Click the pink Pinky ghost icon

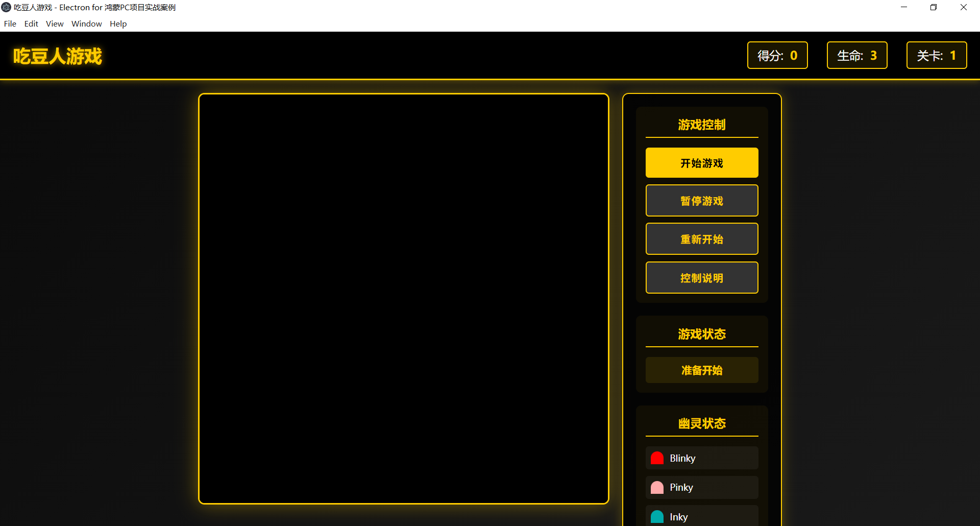coord(657,487)
